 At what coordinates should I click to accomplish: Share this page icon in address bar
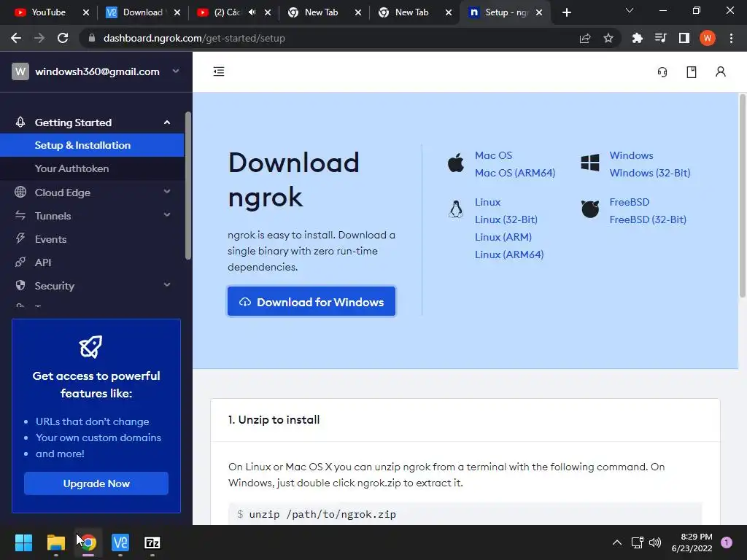point(585,38)
